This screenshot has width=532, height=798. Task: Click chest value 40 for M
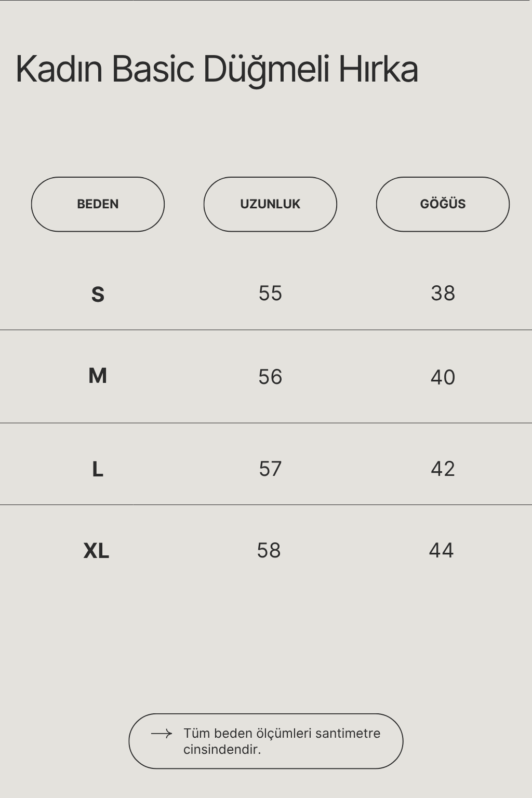tap(443, 377)
